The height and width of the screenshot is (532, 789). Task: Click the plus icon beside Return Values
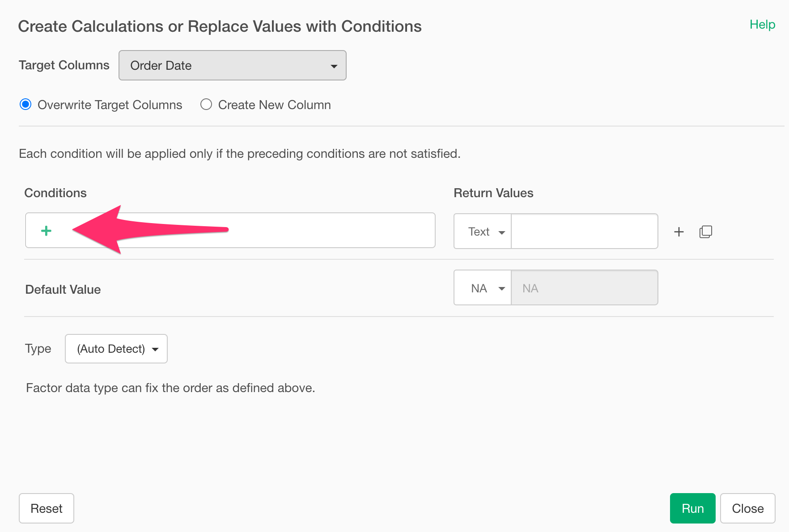point(679,232)
